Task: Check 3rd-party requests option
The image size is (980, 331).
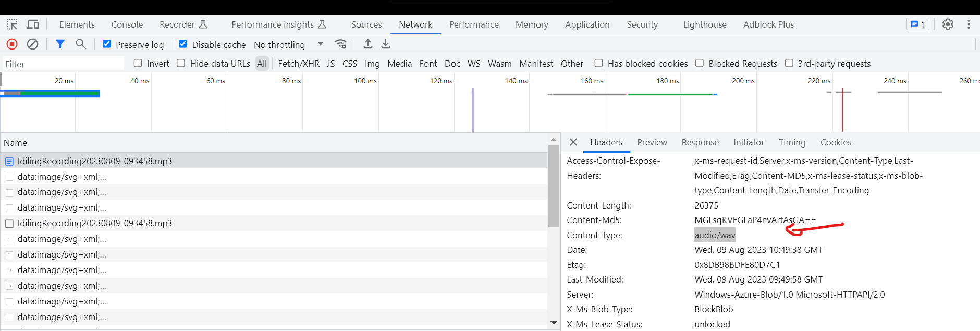Action: 789,63
